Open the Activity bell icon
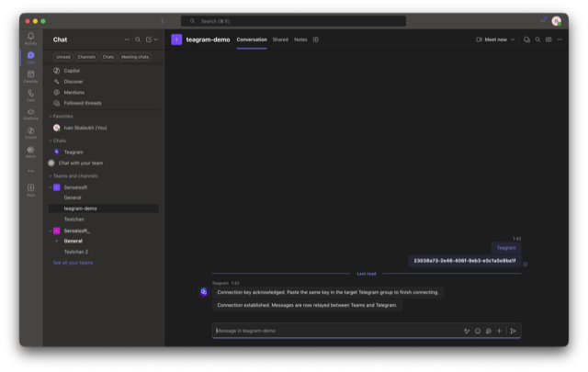This screenshot has width=588, height=372. point(30,38)
